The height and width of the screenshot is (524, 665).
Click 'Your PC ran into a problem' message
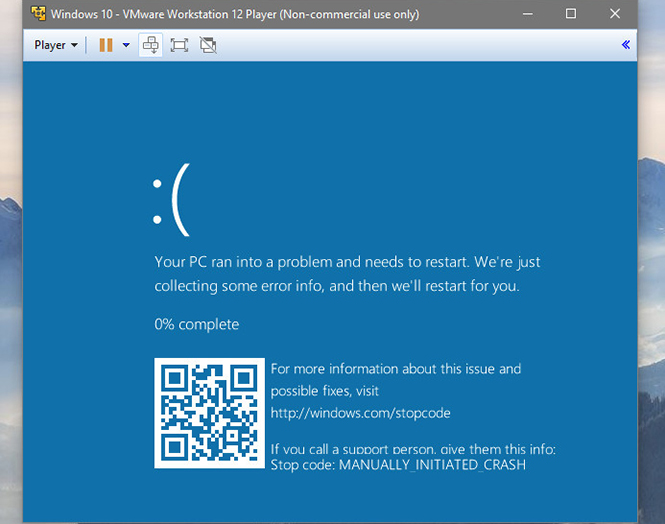point(347,274)
